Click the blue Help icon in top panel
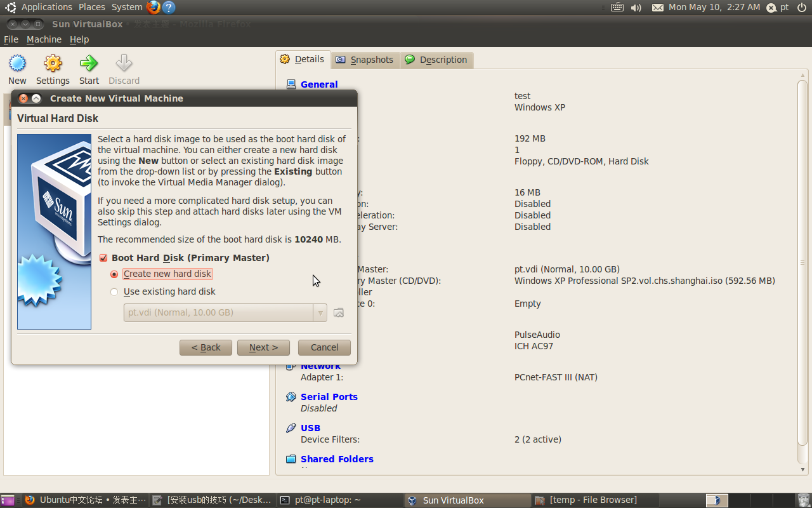812x508 pixels. click(x=168, y=7)
